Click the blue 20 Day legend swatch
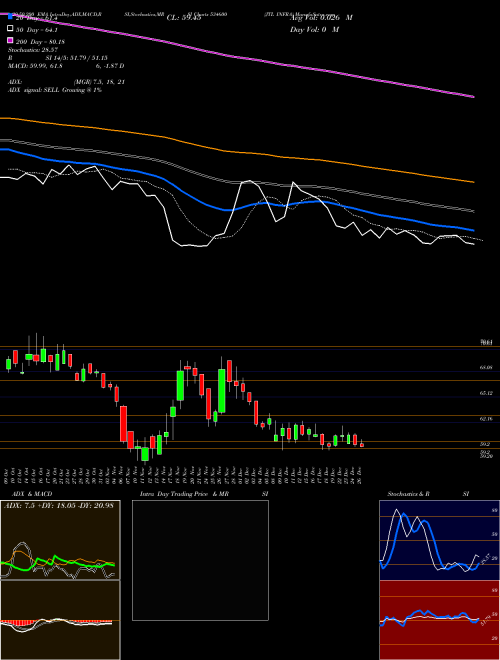Viewport: 500px width, 660px height. click(x=10, y=17)
